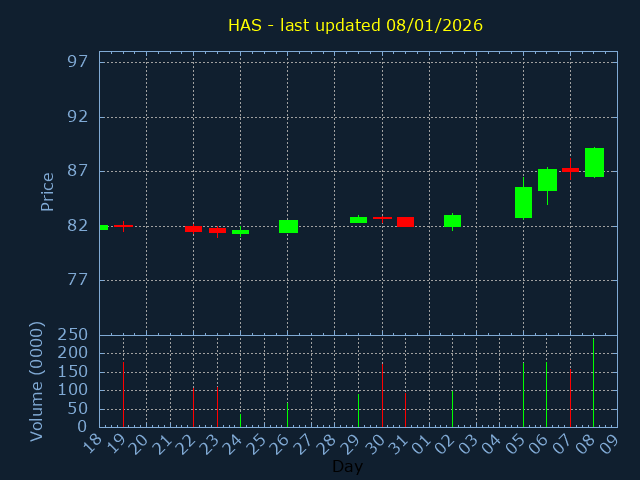The width and height of the screenshot is (640, 480).
Task: Click the 250 volume tick label
Action: coord(72,335)
